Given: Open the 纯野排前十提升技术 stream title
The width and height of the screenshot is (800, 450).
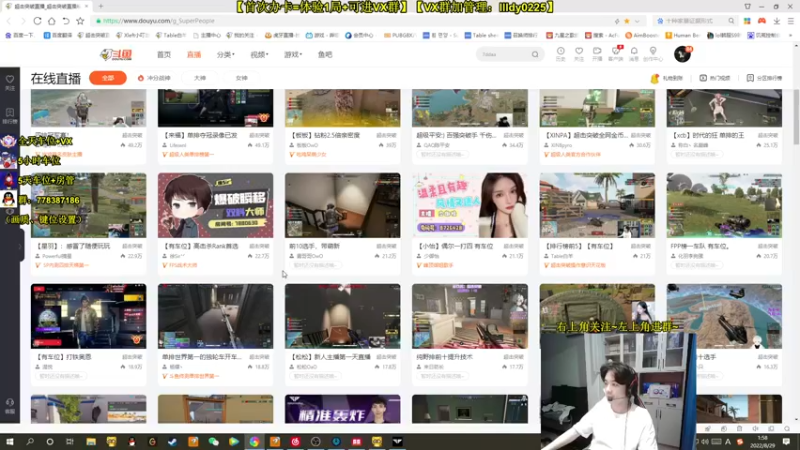Looking at the screenshot, I should tap(444, 357).
